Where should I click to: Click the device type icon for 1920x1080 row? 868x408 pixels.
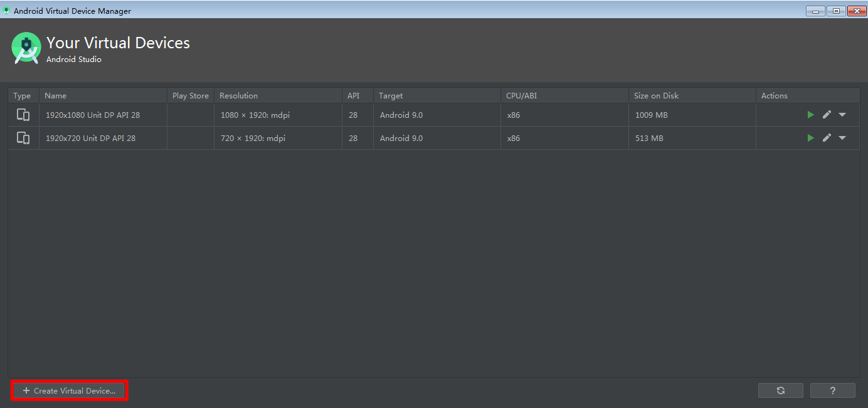click(23, 115)
